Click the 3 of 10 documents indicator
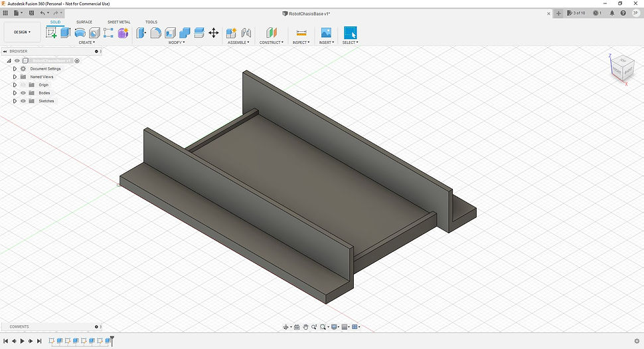 576,13
